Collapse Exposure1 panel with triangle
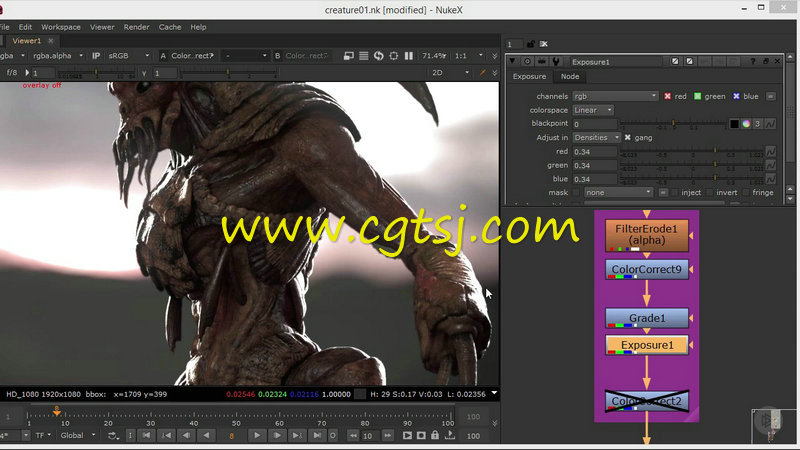Screen dimensions: 800x450 click(512, 61)
